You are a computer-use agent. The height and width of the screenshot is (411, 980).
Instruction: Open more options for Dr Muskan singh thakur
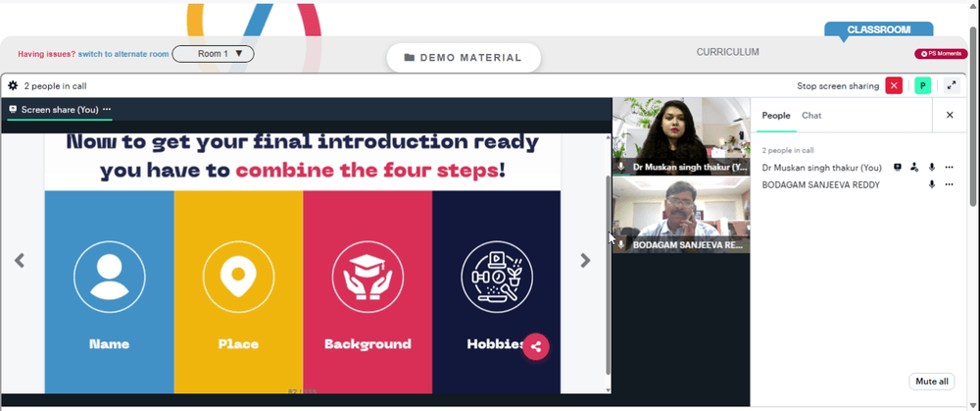point(949,167)
